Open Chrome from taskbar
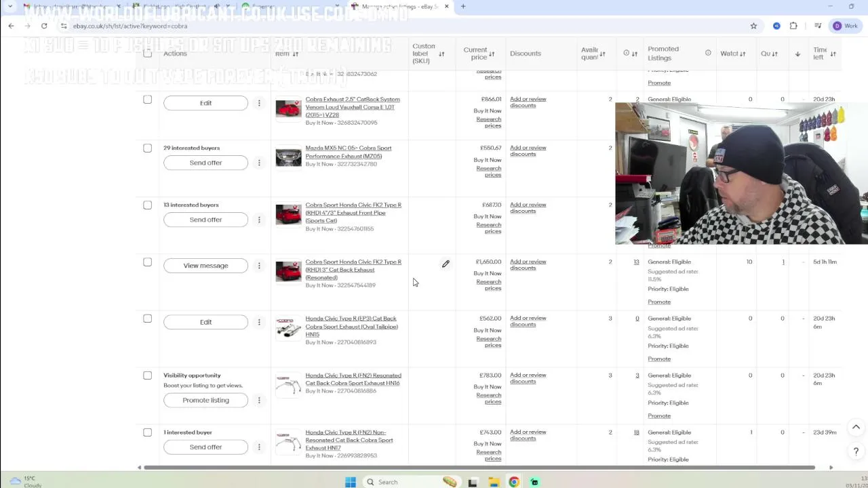The image size is (868, 488). (x=514, y=482)
